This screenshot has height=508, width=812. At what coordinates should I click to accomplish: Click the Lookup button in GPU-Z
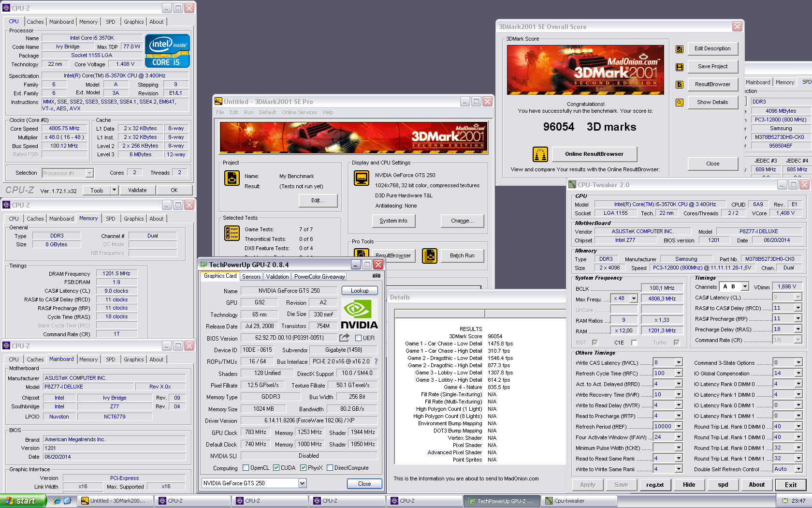point(360,291)
